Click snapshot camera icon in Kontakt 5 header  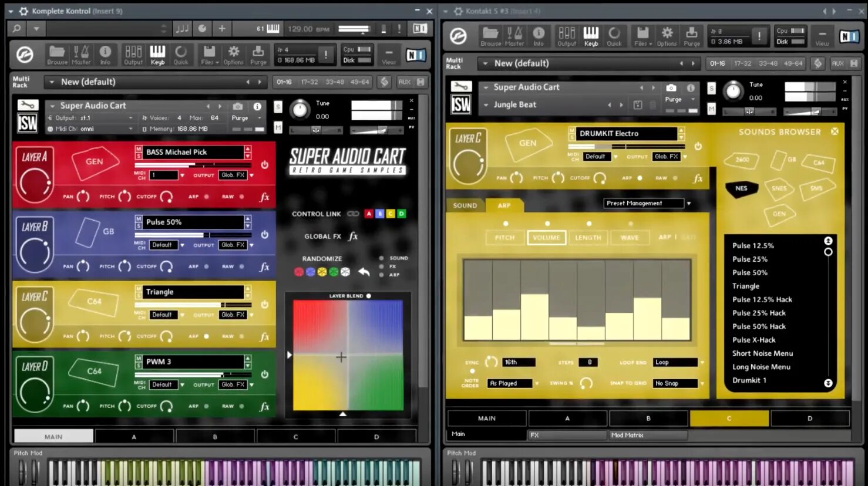[671, 87]
